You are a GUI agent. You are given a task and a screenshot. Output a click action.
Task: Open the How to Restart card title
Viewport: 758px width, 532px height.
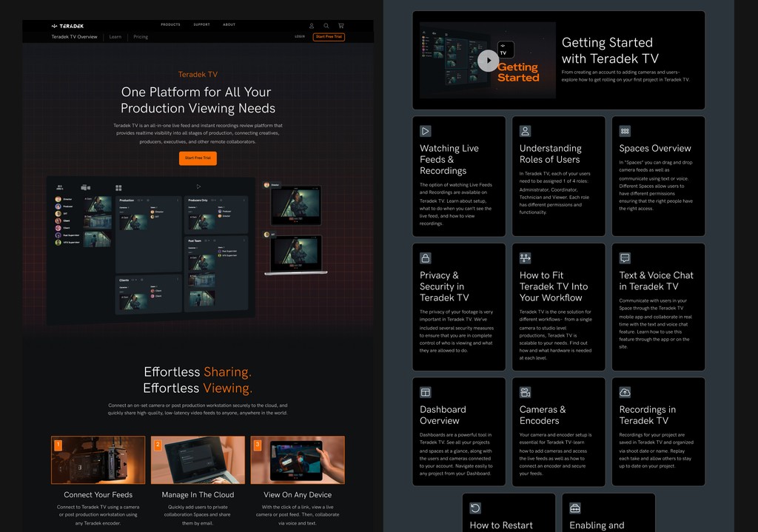click(x=501, y=525)
